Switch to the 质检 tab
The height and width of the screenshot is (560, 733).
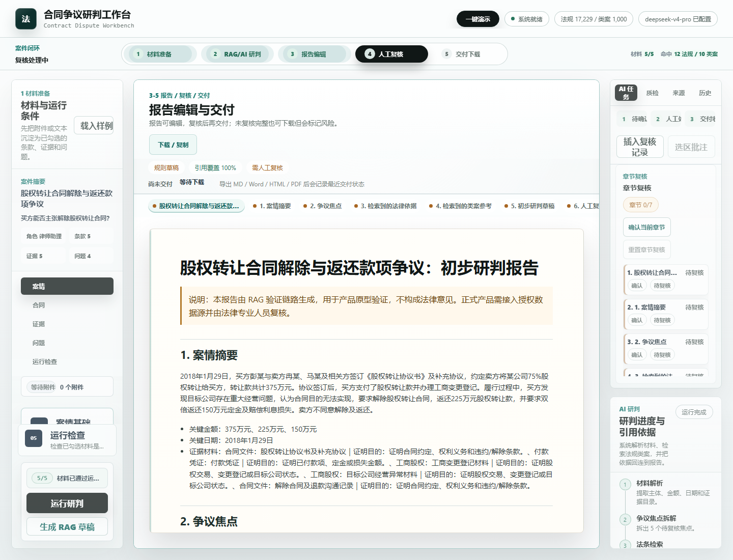point(653,93)
